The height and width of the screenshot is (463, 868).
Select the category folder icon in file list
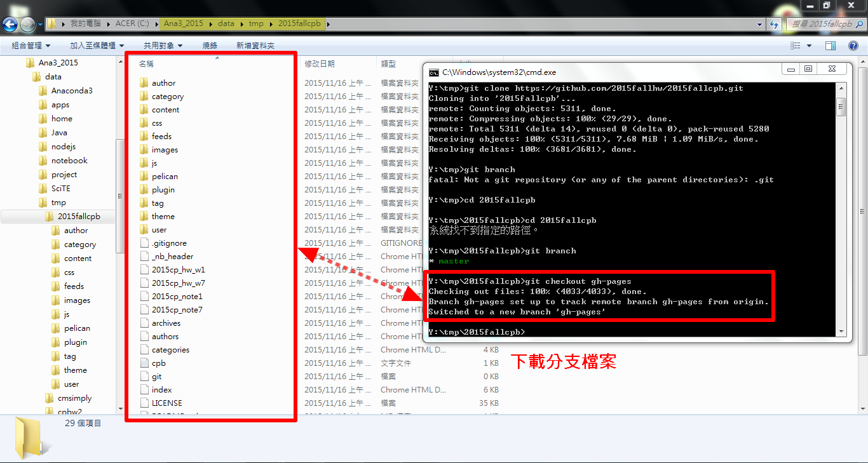pos(144,97)
